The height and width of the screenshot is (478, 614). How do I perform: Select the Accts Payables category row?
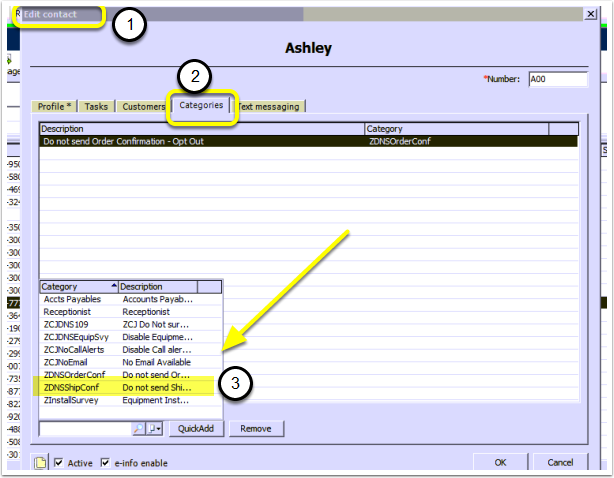click(131, 299)
